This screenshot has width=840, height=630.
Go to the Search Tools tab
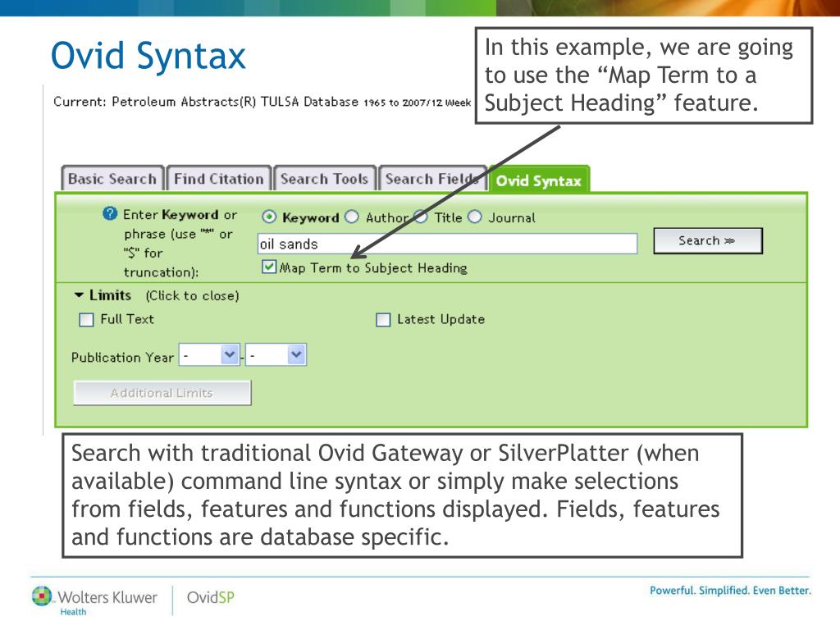tap(325, 179)
